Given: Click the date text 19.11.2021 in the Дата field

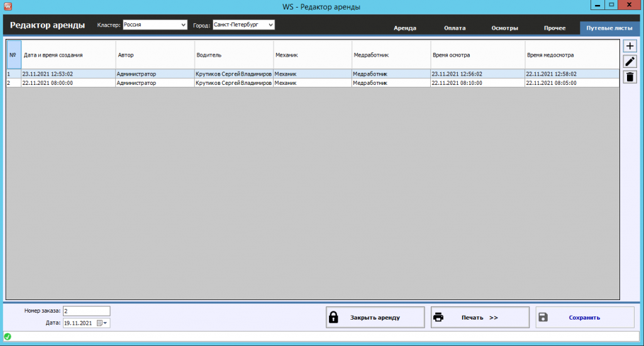Looking at the screenshot, I should [78, 323].
